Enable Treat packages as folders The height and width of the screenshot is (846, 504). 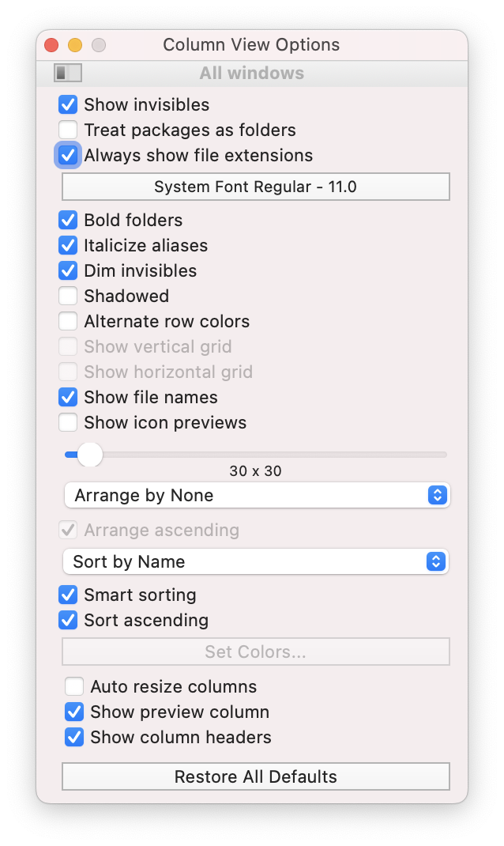click(68, 130)
